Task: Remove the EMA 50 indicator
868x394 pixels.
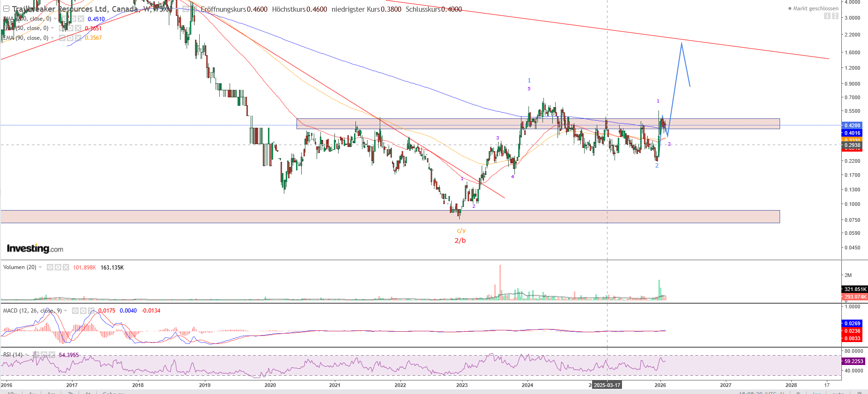Action: (78, 28)
